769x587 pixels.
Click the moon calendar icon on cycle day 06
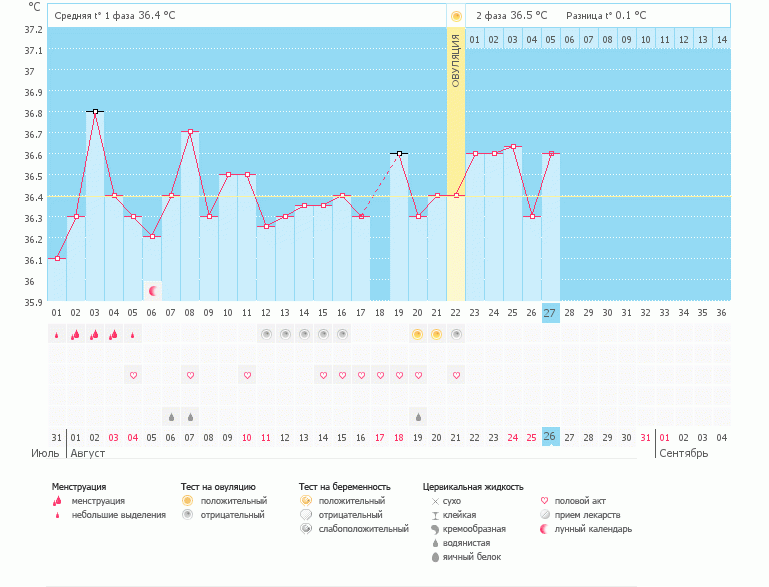click(153, 291)
